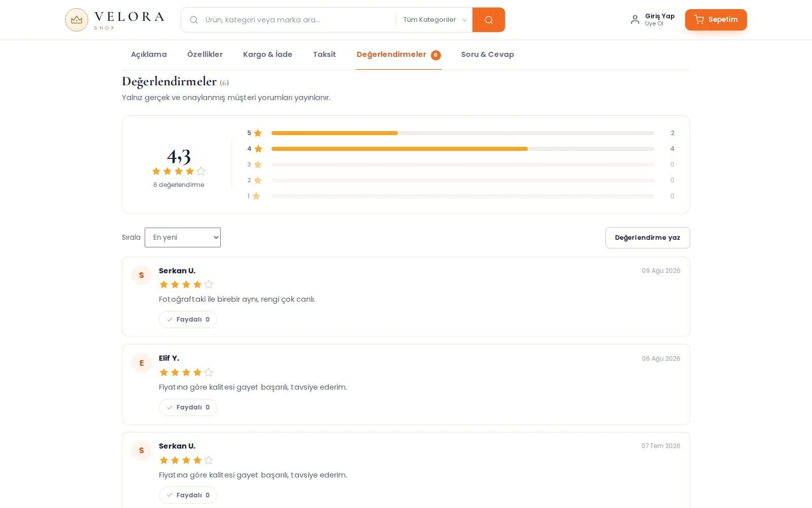
Task: Open the Sepetim shopping cart
Action: click(716, 20)
